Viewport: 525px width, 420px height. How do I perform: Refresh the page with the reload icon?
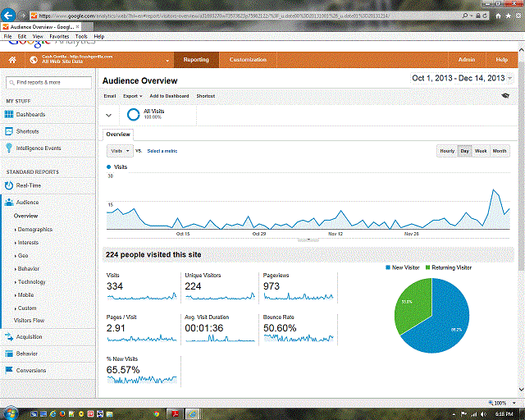(485, 16)
